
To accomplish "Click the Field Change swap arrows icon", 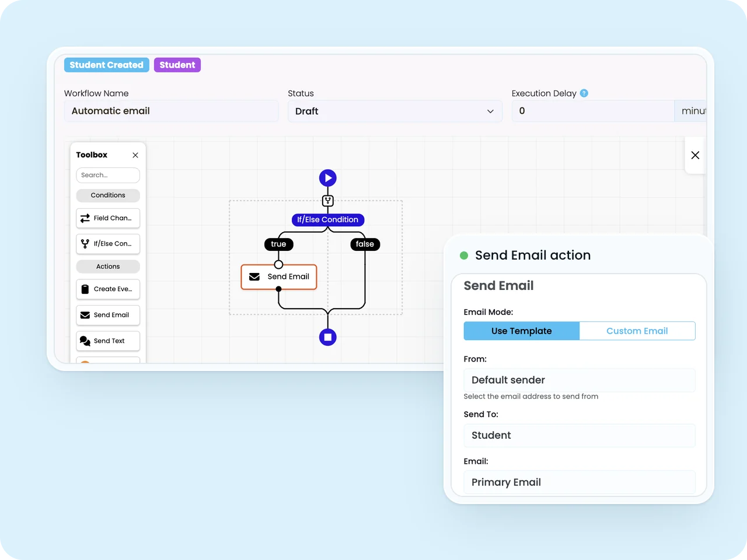I will (x=85, y=218).
